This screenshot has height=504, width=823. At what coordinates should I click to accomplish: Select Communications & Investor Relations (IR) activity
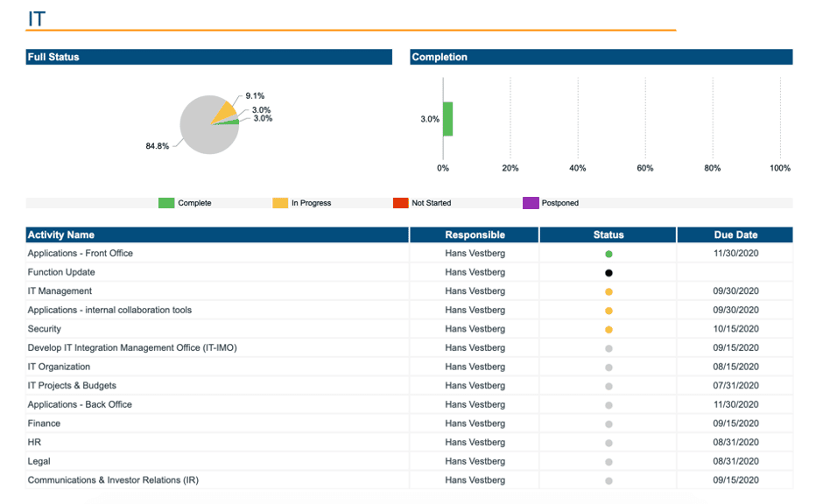[113, 479]
